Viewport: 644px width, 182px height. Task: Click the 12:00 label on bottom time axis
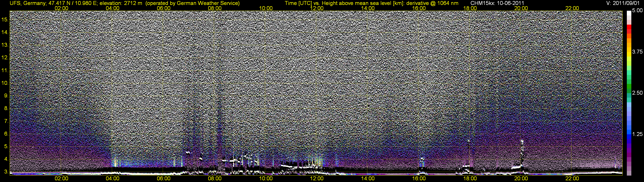tap(317, 179)
